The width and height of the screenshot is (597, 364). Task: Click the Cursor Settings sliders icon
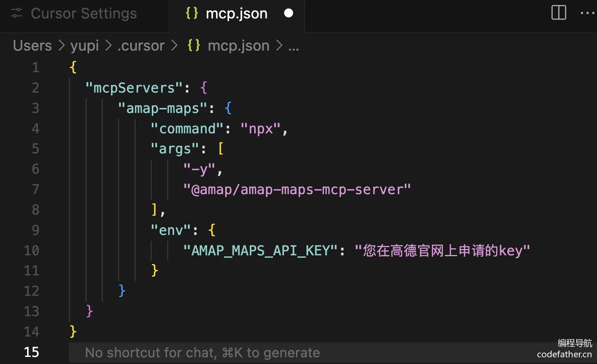16,13
